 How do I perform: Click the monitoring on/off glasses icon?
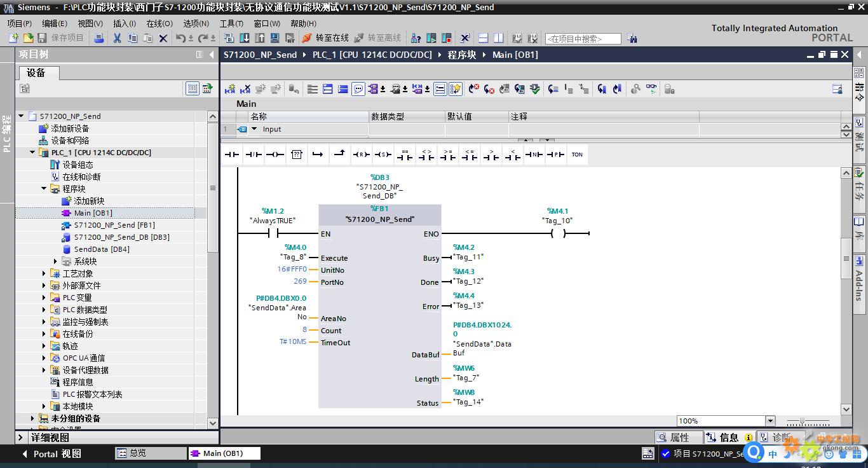tap(651, 90)
